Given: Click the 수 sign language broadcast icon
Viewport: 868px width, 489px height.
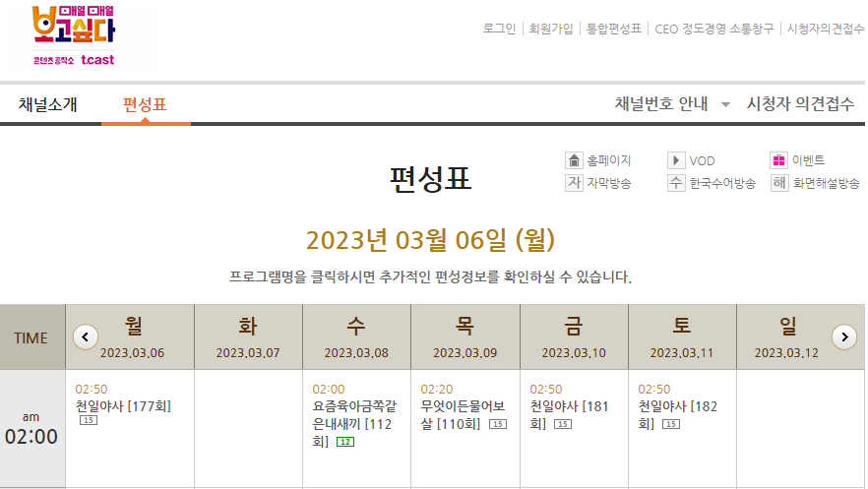Looking at the screenshot, I should [676, 183].
